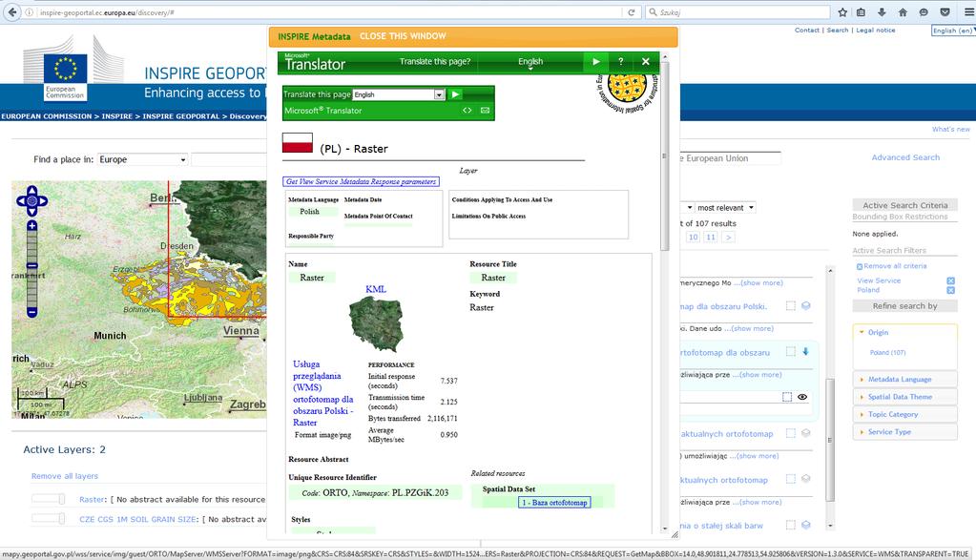The height and width of the screenshot is (560, 976).
Task: Open the 'Find a place in' Europe dropdown
Action: click(142, 159)
